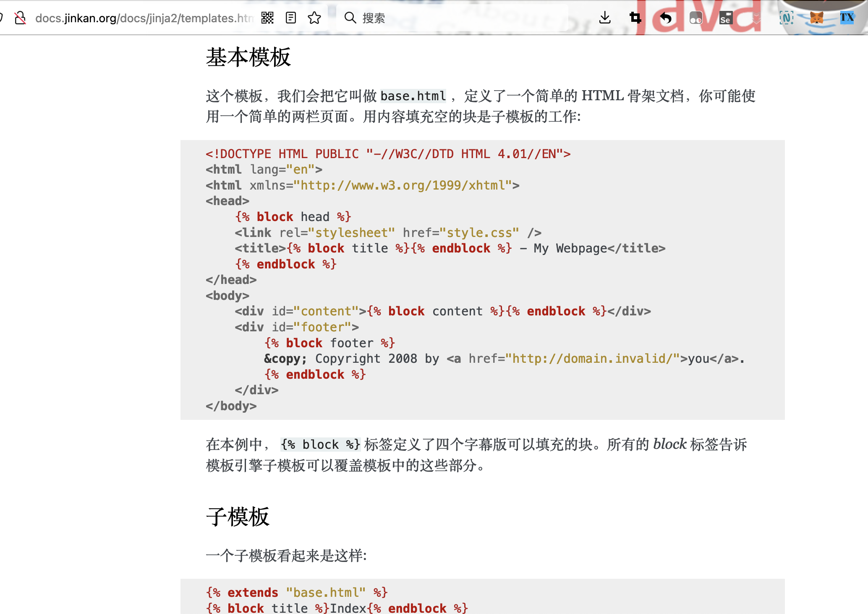Click the magnifier icon in search box
Viewport: 868px width, 614px height.
click(350, 18)
